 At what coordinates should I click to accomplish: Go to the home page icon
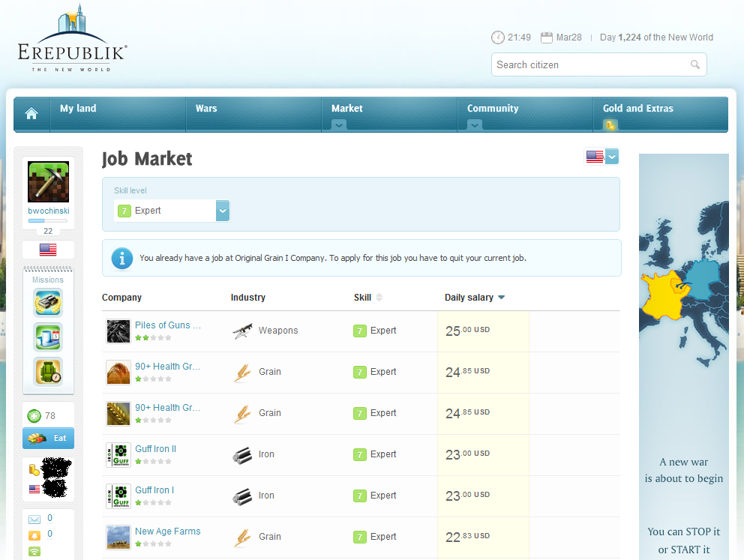[31, 113]
